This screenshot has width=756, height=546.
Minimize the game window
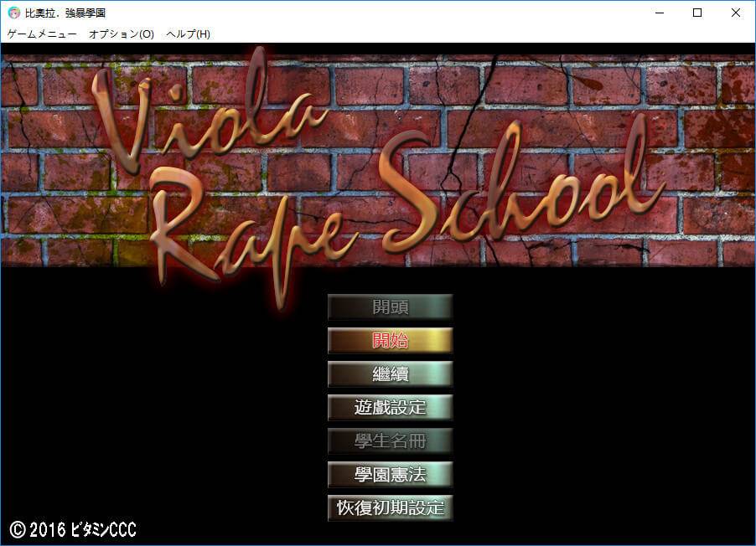click(x=659, y=13)
